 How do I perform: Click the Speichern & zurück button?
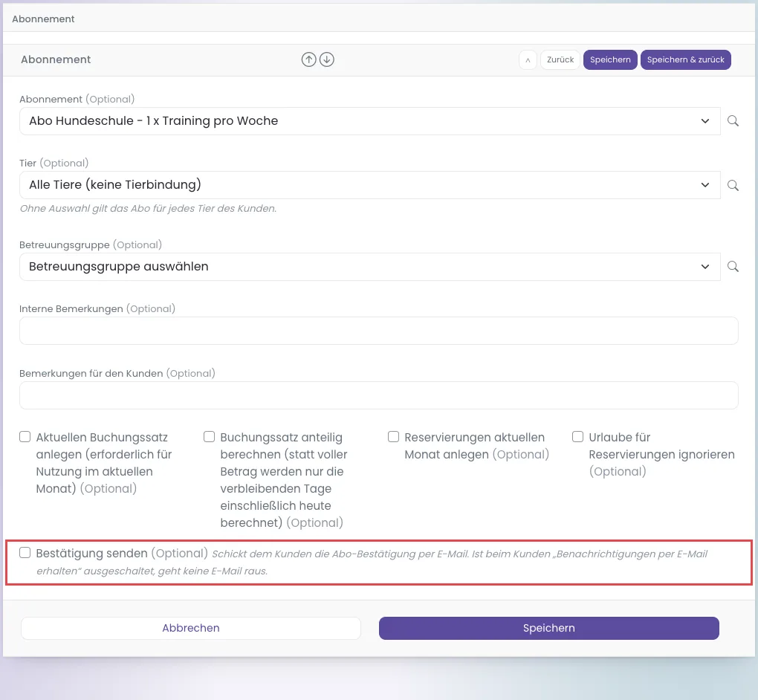pyautogui.click(x=685, y=60)
